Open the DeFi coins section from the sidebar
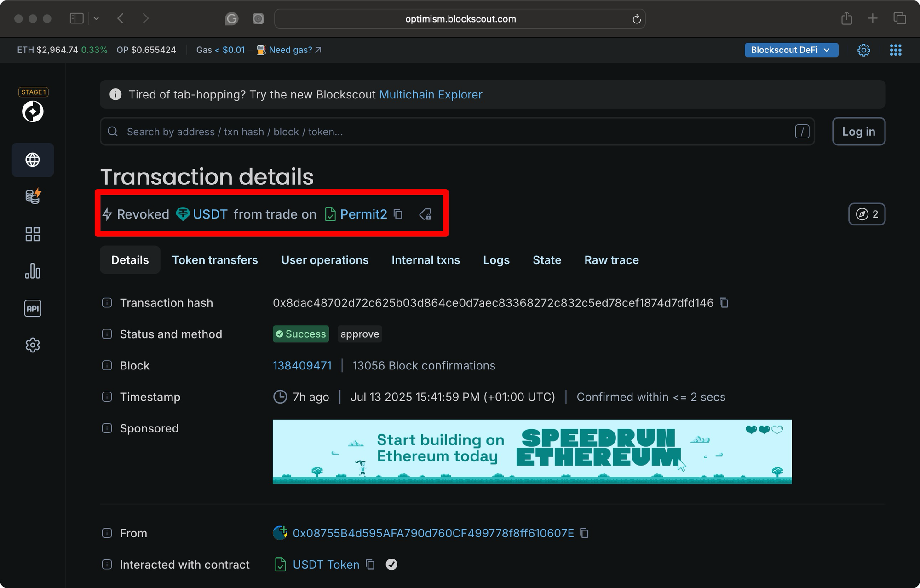The width and height of the screenshot is (920, 588). coord(33,196)
